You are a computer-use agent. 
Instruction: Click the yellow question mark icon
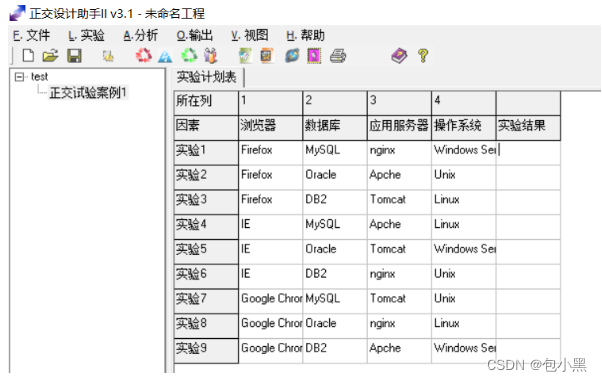423,56
